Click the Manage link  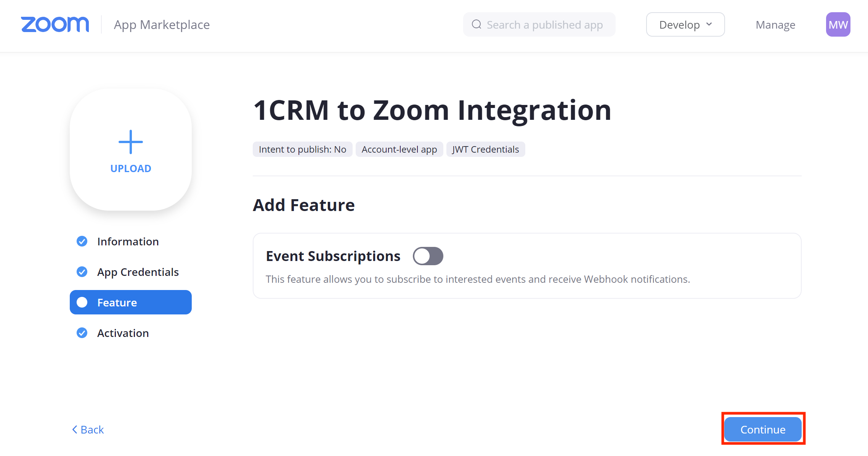[x=775, y=25]
